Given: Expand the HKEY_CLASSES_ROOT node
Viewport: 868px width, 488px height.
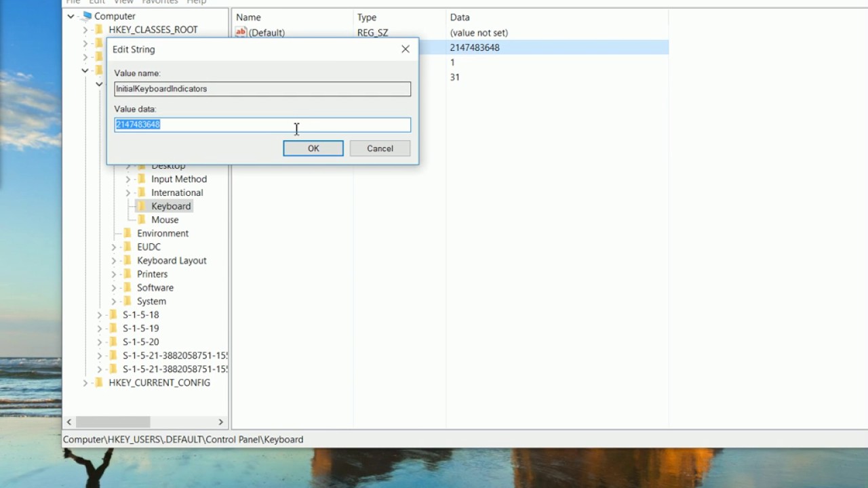Looking at the screenshot, I should [85, 30].
